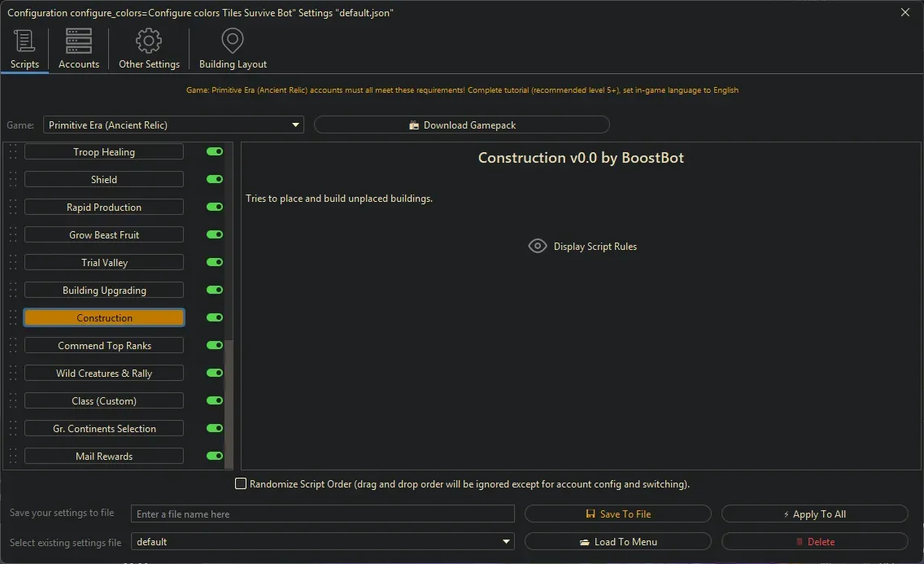Select the Building Upgrading script

pos(104,291)
